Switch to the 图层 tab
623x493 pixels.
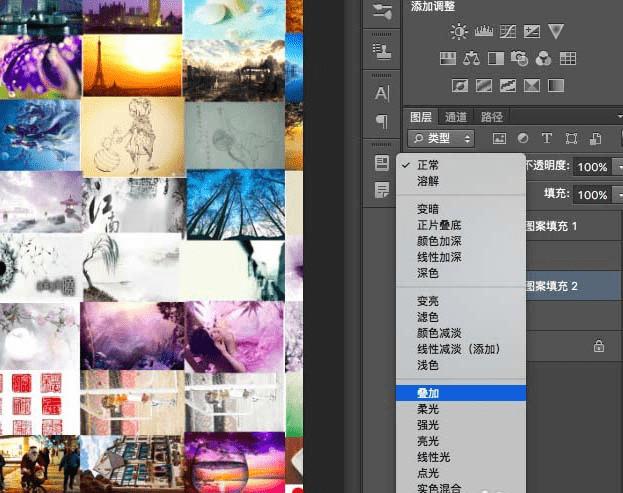point(421,117)
